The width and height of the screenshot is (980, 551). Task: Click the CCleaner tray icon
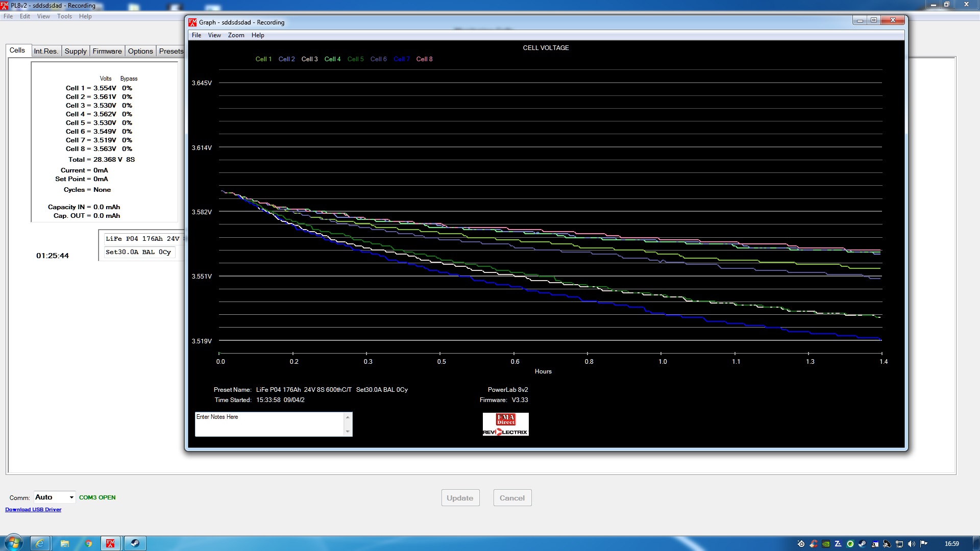click(814, 544)
